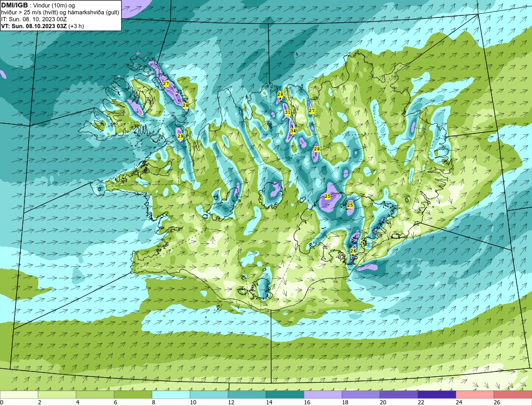Click gust label 27 to the right of label 31
This screenshot has height=406, width=532.
pyautogui.click(x=311, y=111)
